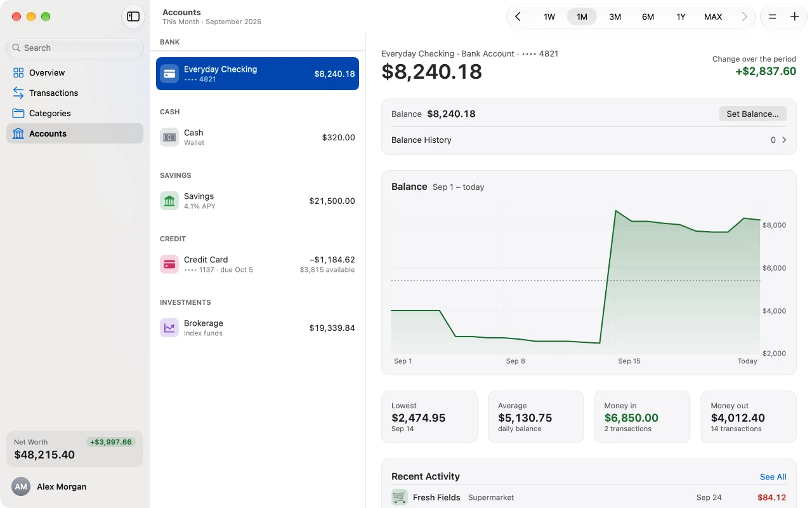Click the Fresh Fields shopping cart icon
812x508 pixels.
400,497
